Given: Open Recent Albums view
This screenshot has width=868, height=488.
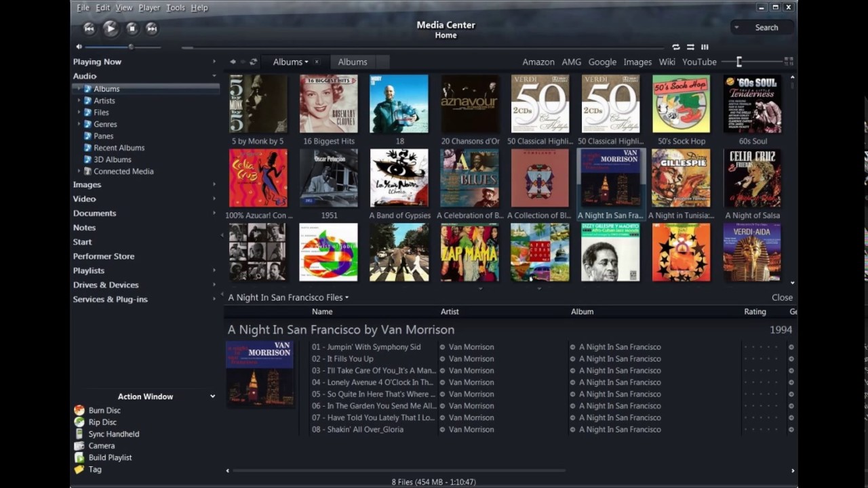Looking at the screenshot, I should [x=119, y=148].
